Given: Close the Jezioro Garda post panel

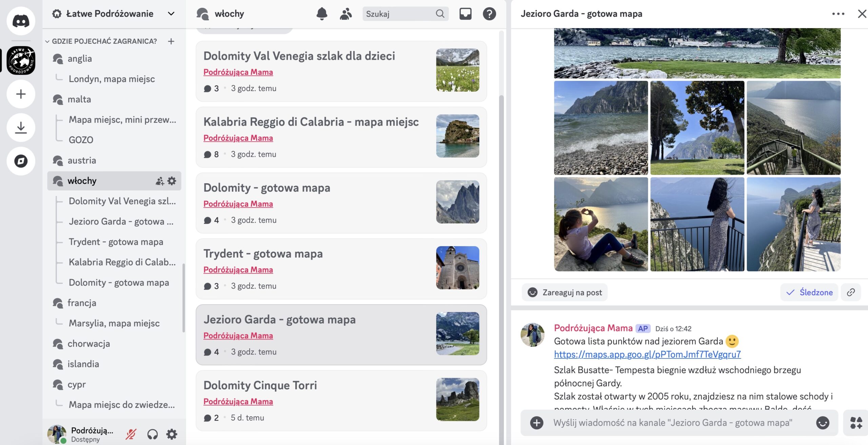Looking at the screenshot, I should point(862,14).
